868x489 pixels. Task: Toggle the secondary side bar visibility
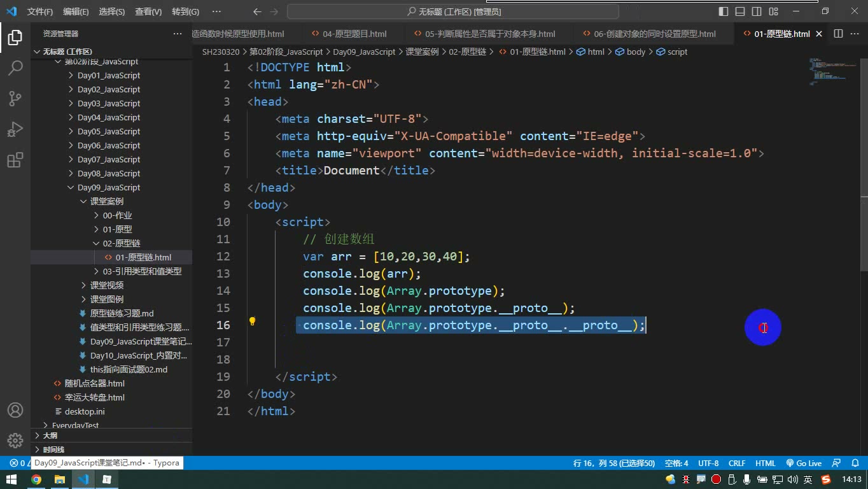[757, 11]
